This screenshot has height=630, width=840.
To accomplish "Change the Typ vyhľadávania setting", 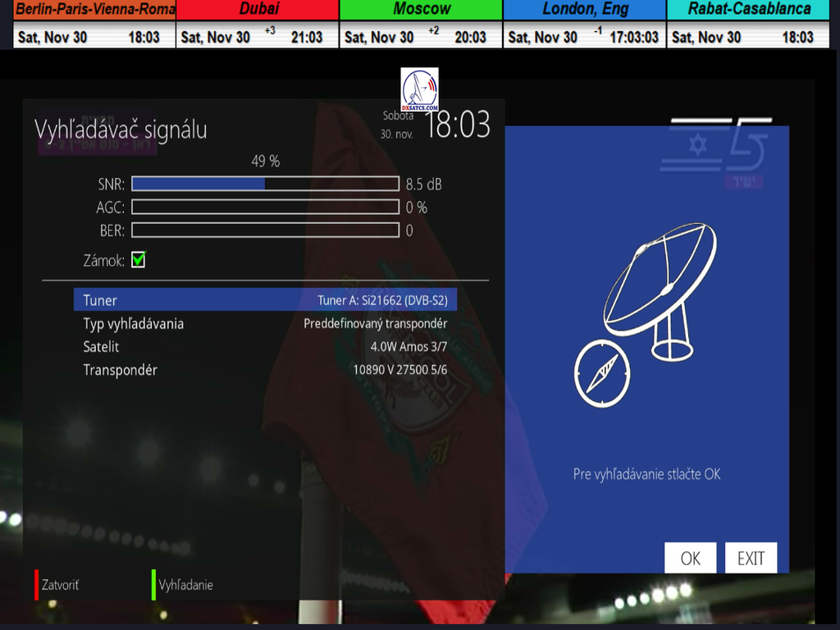I will point(265,323).
